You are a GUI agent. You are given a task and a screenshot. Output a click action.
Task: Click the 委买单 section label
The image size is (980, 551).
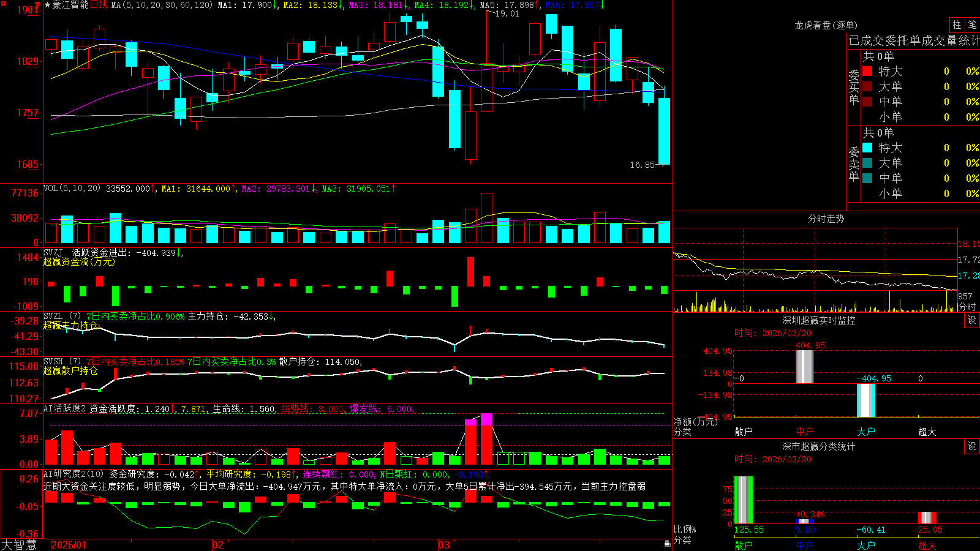(854, 88)
